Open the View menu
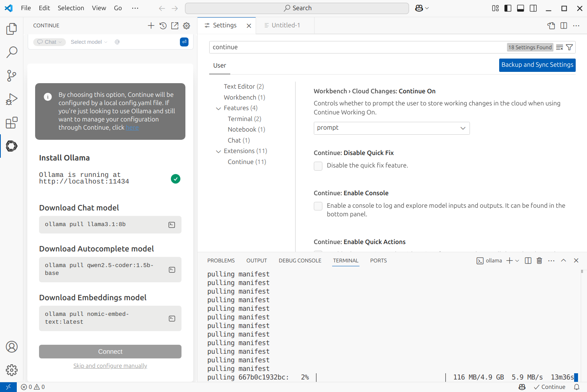 tap(99, 8)
